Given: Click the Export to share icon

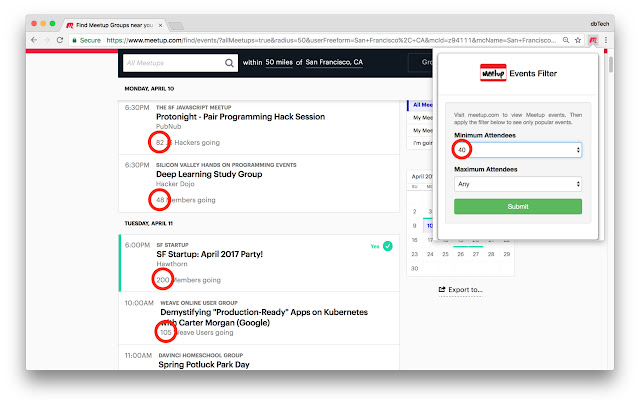Looking at the screenshot, I should [x=442, y=289].
